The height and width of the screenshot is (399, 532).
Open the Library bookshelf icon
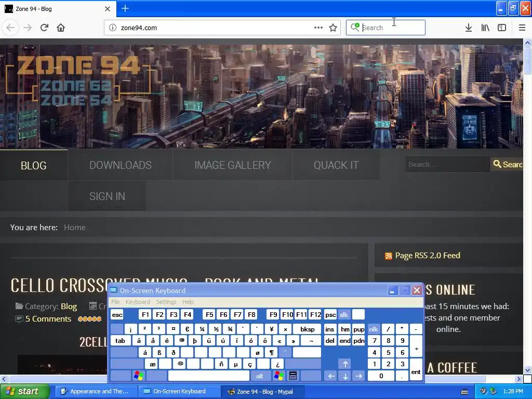pyautogui.click(x=485, y=28)
